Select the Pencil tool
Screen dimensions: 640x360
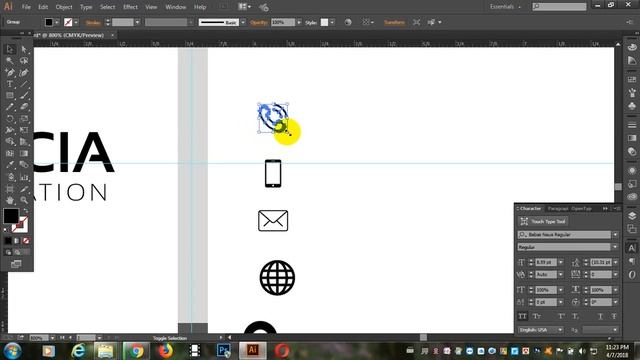[x=10, y=107]
